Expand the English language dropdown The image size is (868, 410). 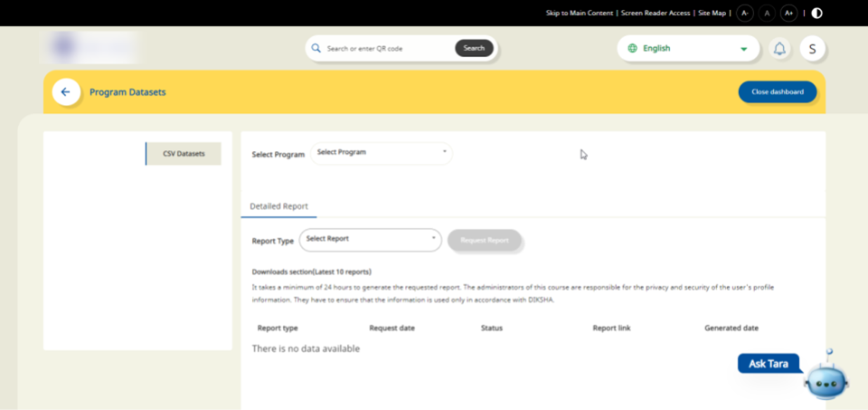tap(743, 49)
